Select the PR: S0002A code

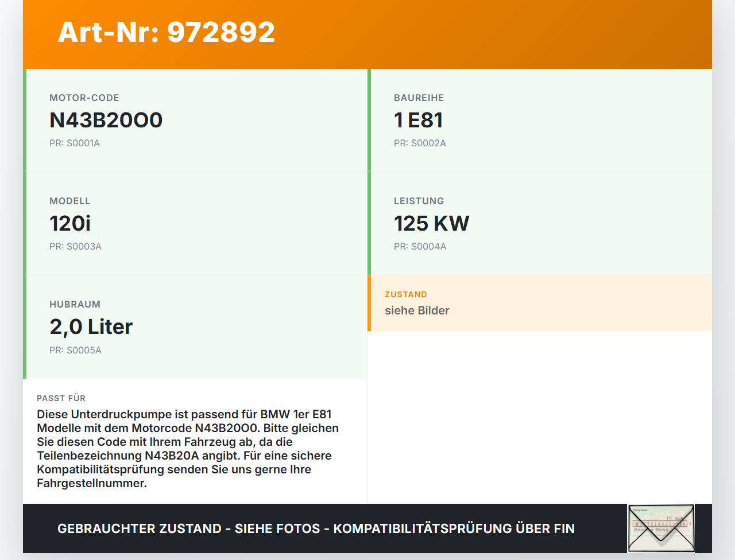420,143
